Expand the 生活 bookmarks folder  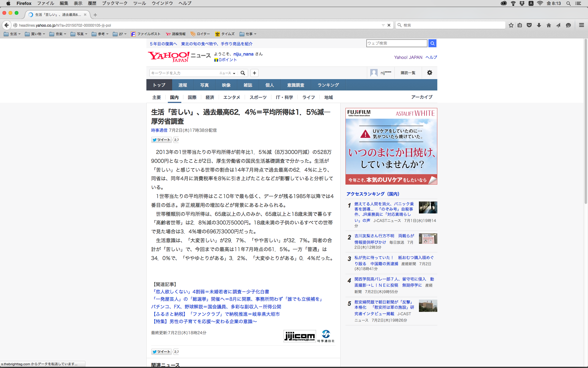coord(12,34)
